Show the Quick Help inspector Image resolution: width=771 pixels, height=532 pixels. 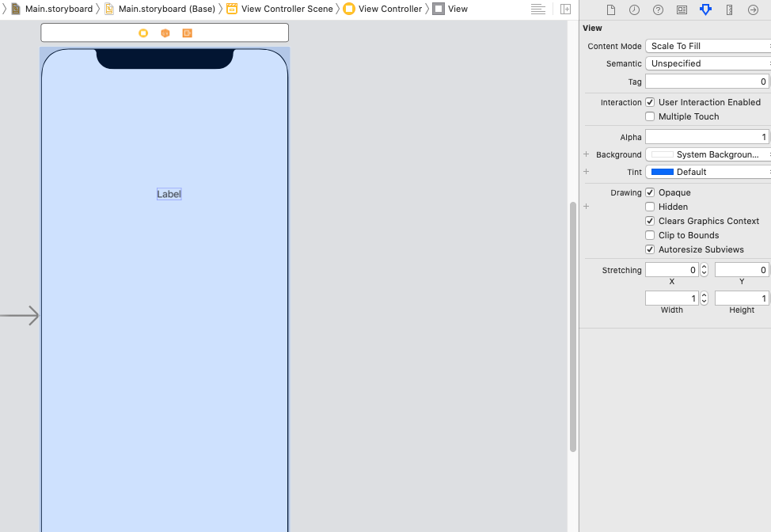coord(658,9)
